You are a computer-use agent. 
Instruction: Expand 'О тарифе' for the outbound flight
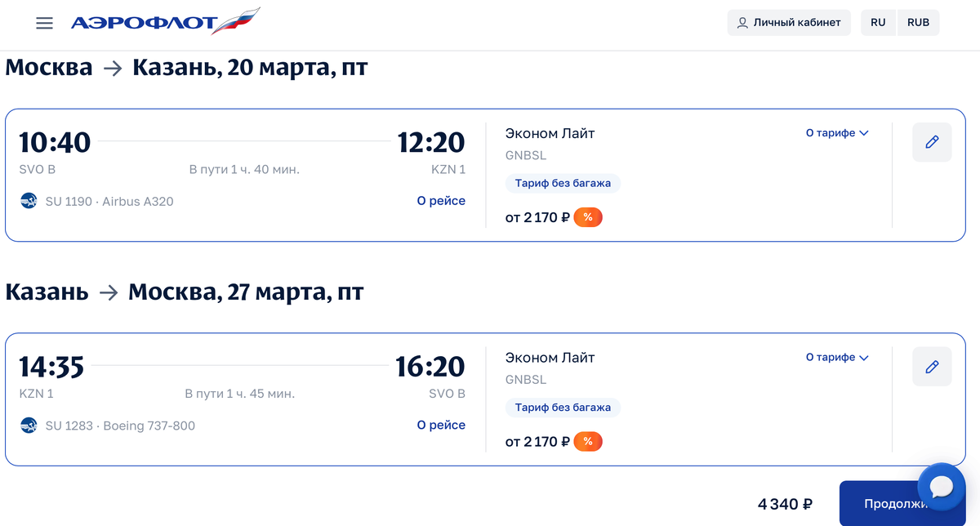(836, 133)
